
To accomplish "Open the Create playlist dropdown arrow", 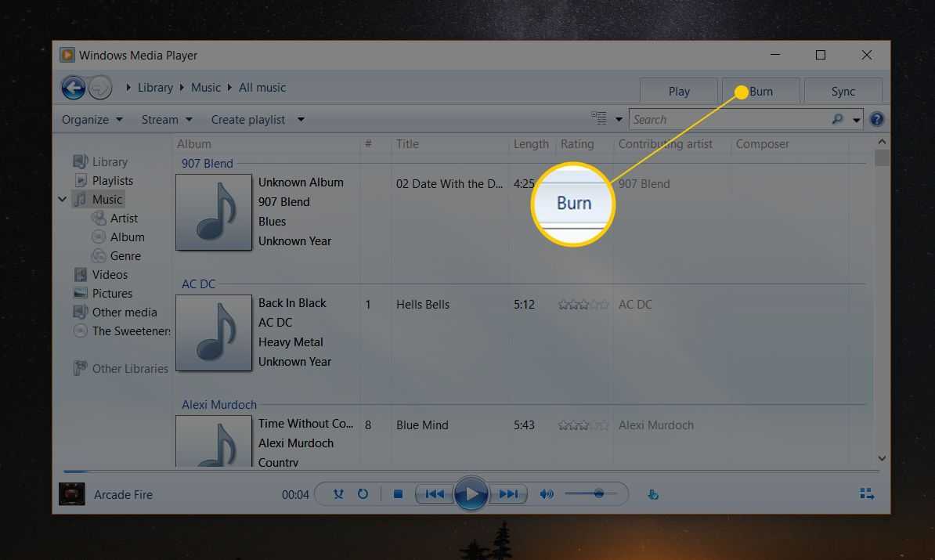I will click(x=301, y=120).
